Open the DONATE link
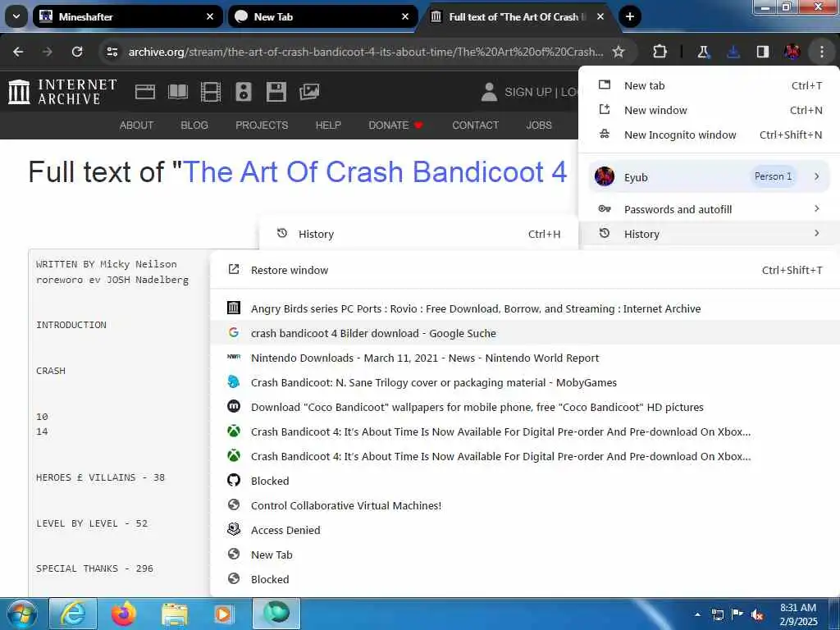840x630 pixels. (x=395, y=126)
